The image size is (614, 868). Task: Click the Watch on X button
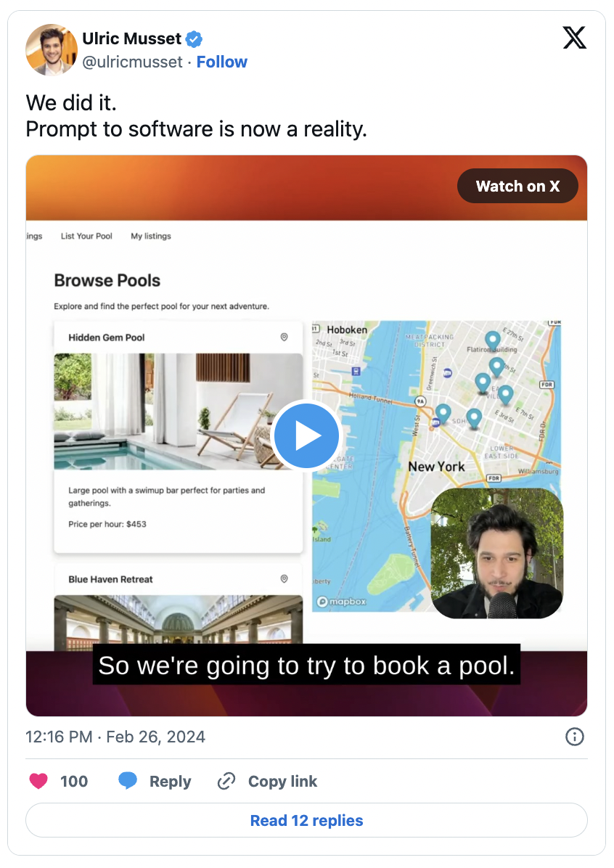coord(517,186)
